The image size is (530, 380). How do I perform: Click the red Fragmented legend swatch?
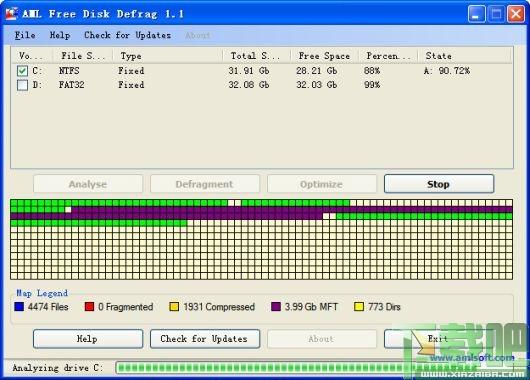89,307
